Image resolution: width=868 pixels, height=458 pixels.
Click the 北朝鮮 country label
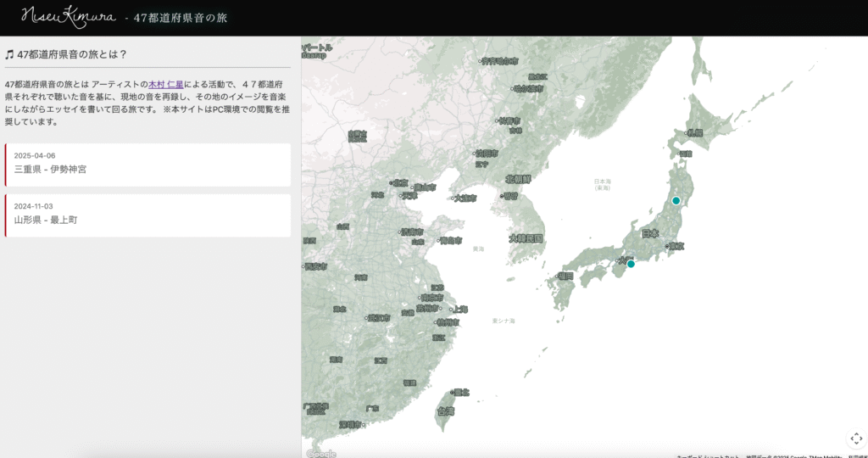tap(517, 180)
